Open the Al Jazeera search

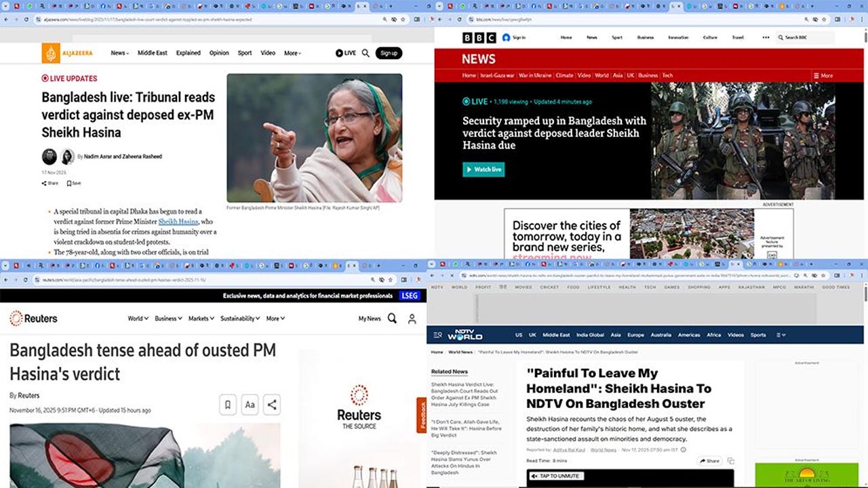[366, 53]
